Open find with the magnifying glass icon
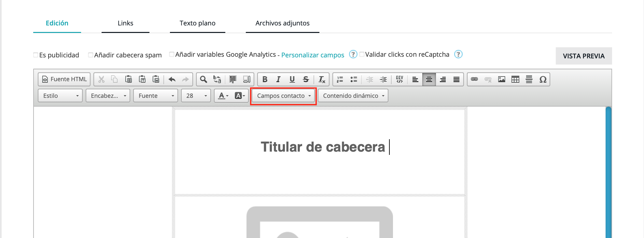This screenshot has height=238, width=644. click(203, 79)
